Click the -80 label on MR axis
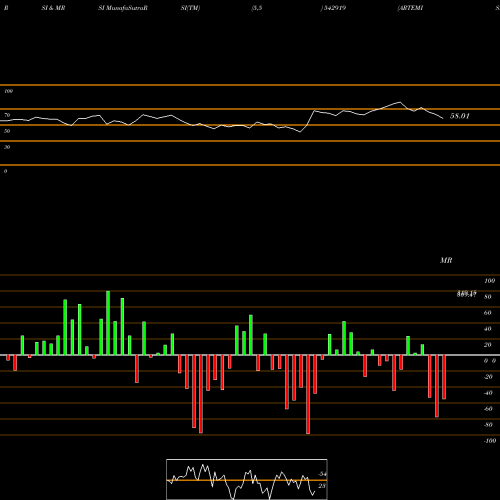Image resolution: width=500 pixels, height=500 pixels. (x=488, y=425)
